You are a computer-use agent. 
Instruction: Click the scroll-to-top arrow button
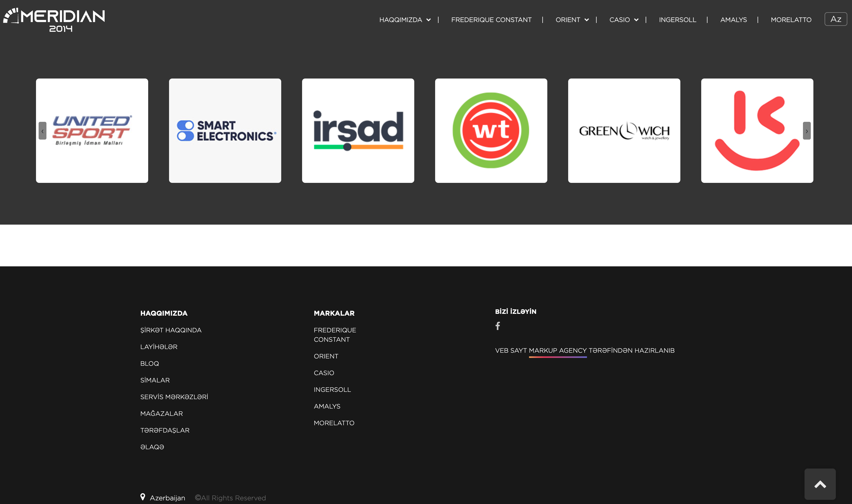[820, 484]
